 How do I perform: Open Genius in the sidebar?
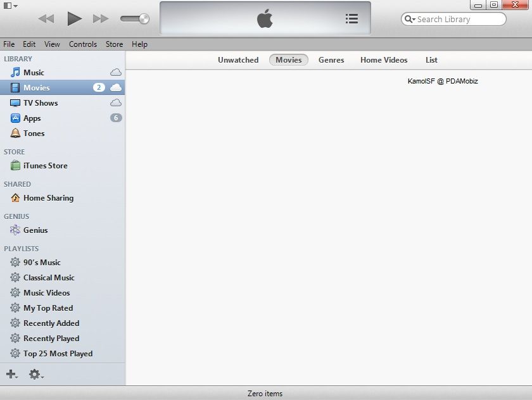63,230
